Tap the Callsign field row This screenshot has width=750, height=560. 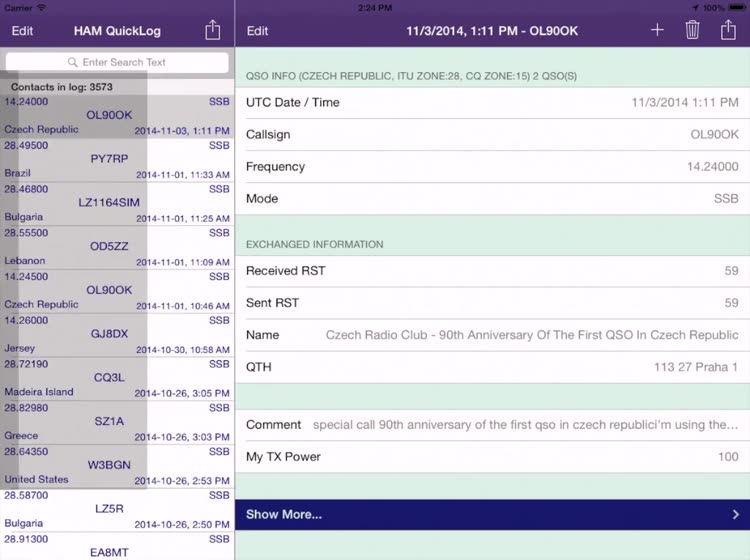[493, 134]
